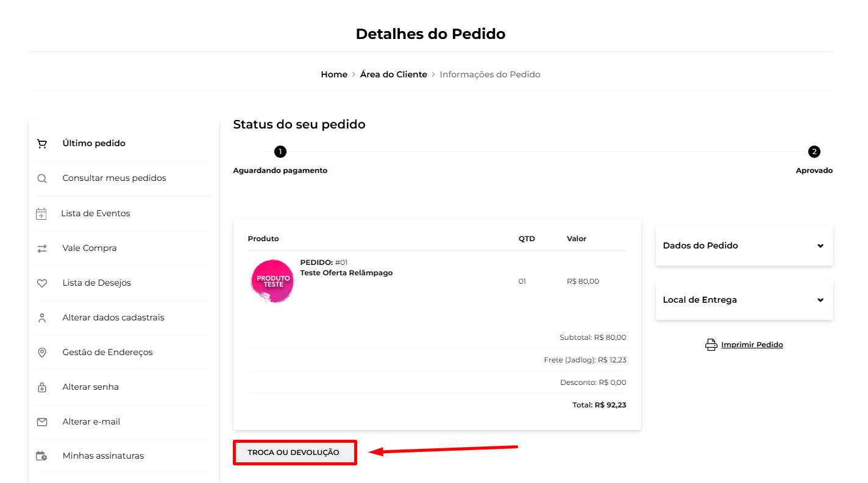
Task: Click the Troca ou Devolução button
Action: tap(295, 453)
